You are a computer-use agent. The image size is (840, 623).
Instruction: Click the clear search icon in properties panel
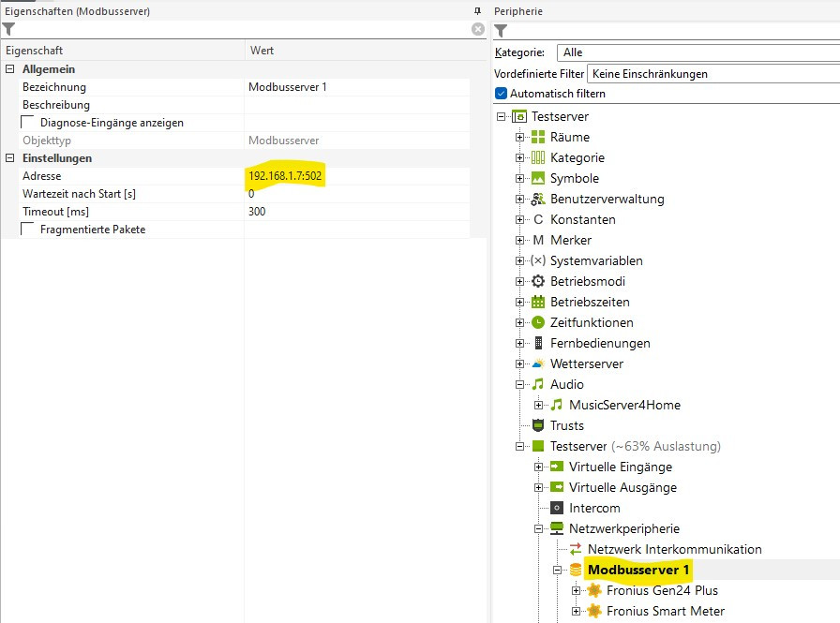(x=478, y=30)
